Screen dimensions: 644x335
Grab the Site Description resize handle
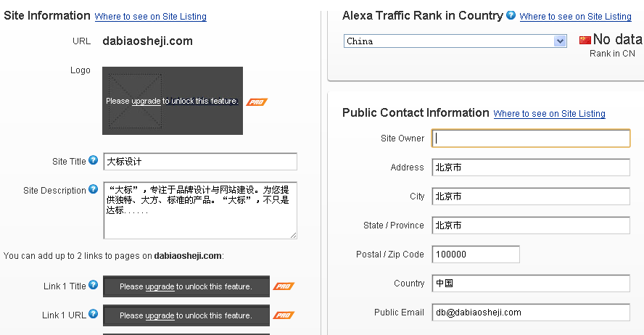click(293, 235)
